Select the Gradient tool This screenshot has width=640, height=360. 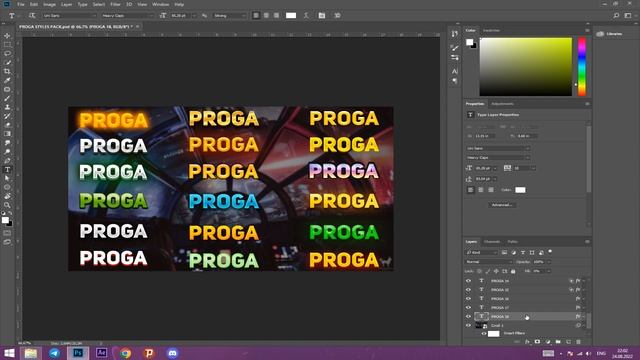(x=7, y=134)
